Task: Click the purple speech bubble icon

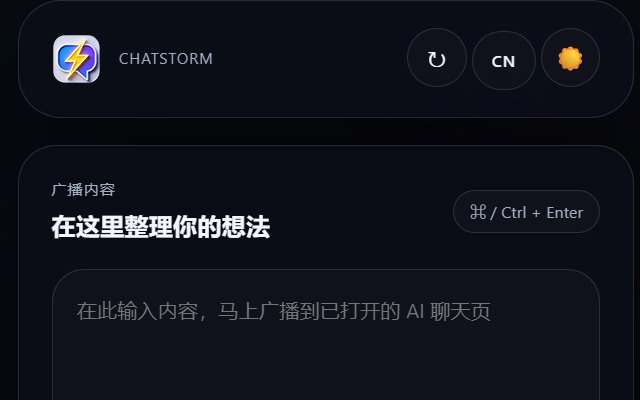Action: tap(76, 59)
